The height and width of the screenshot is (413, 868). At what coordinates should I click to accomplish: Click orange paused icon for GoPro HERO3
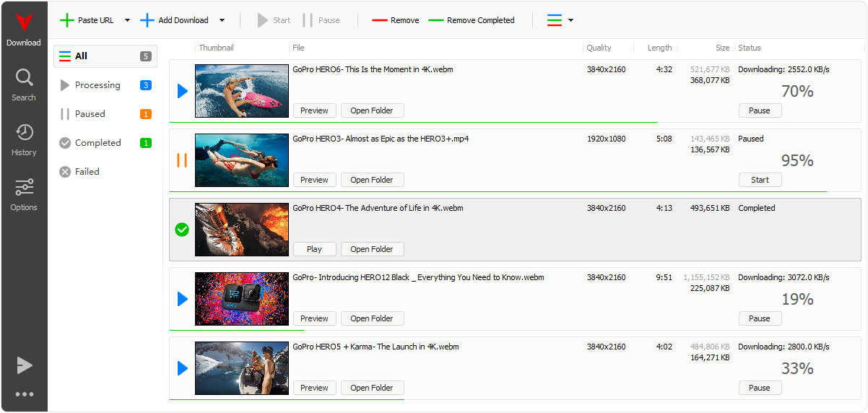182,160
